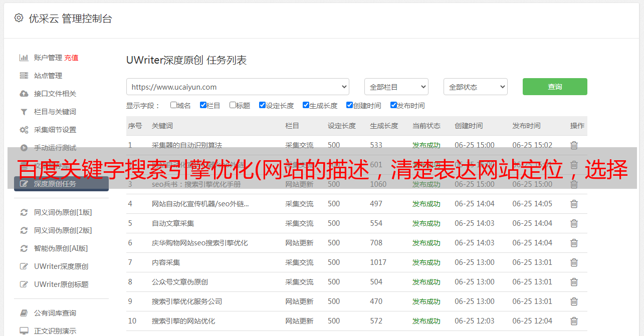The height and width of the screenshot is (336, 644).
Task: Delete the 搜索引擎优化服务公司 task via trash icon
Action: pos(574,301)
